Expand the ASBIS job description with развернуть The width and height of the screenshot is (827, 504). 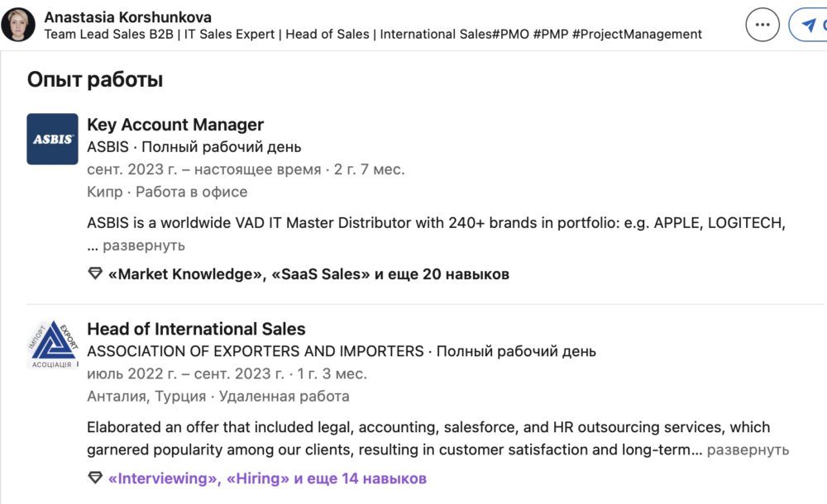tap(143, 245)
